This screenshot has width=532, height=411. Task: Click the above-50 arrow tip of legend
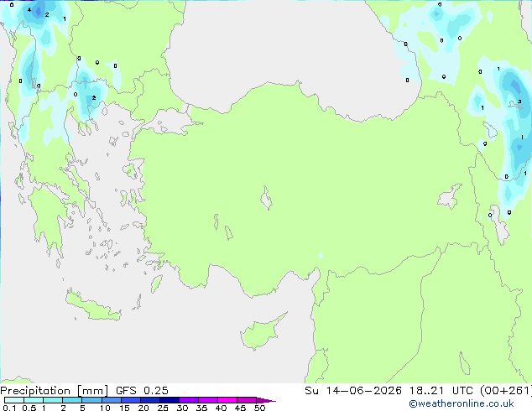(266, 400)
